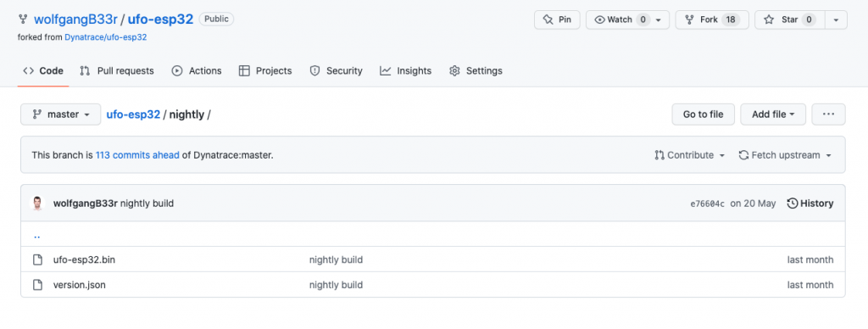Click last month timestamp of ufo-esp32.bin
This screenshot has width=868, height=329.
810,259
